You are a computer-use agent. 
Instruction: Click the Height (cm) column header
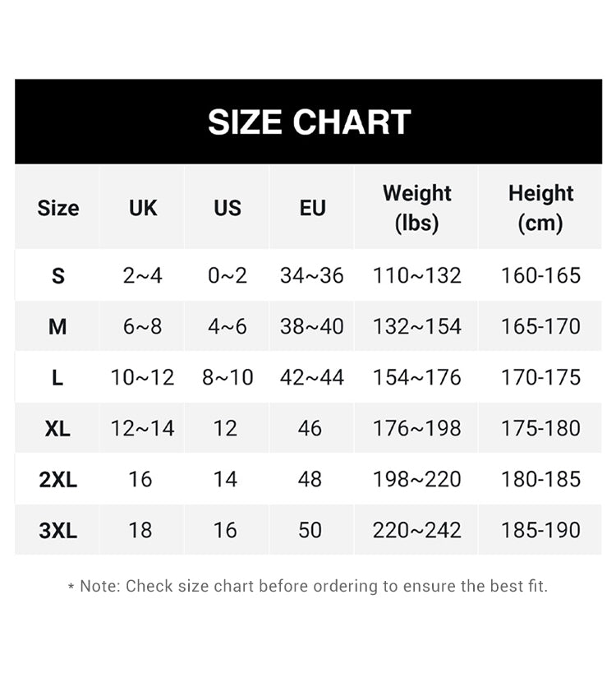(x=540, y=208)
